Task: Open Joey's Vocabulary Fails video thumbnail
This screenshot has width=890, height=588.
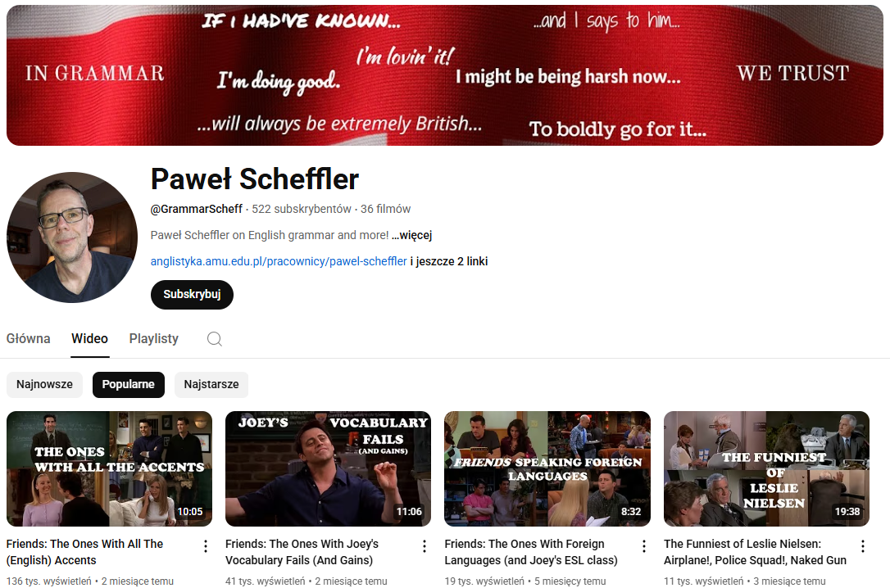Action: [328, 468]
